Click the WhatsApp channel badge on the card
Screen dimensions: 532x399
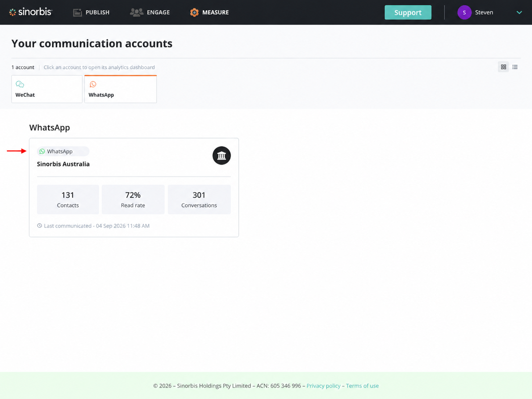click(x=63, y=151)
